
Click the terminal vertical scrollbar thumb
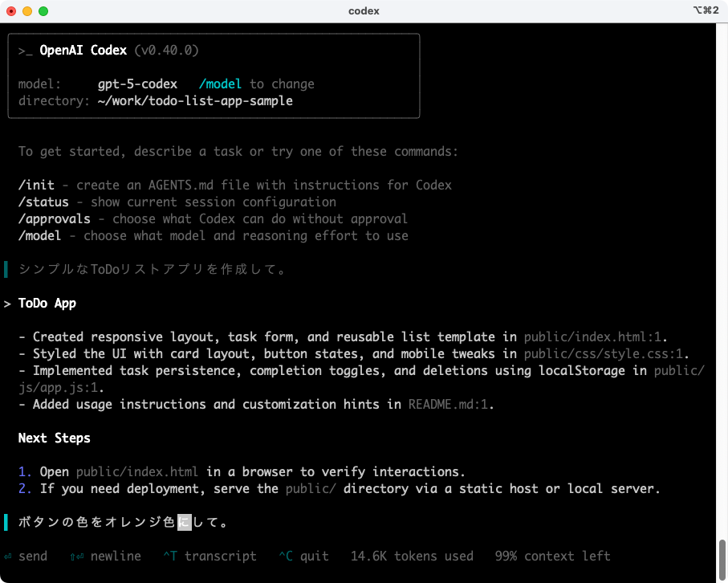[722, 561]
